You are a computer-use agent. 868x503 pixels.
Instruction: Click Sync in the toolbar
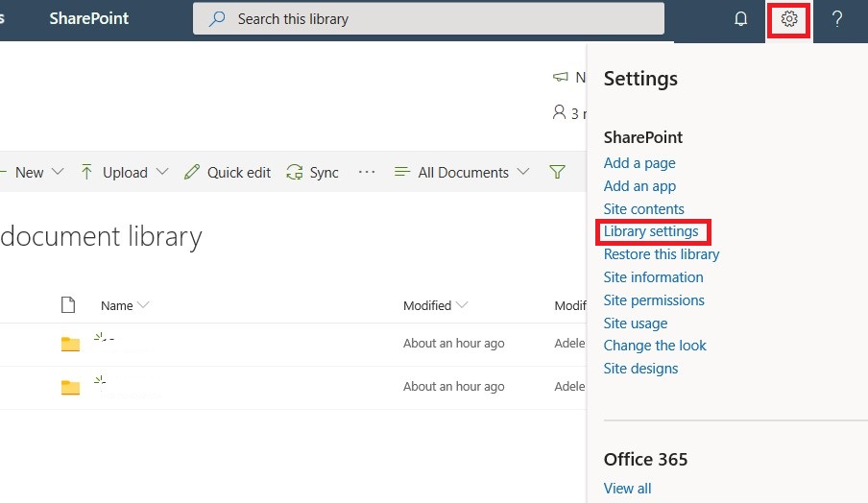(324, 173)
